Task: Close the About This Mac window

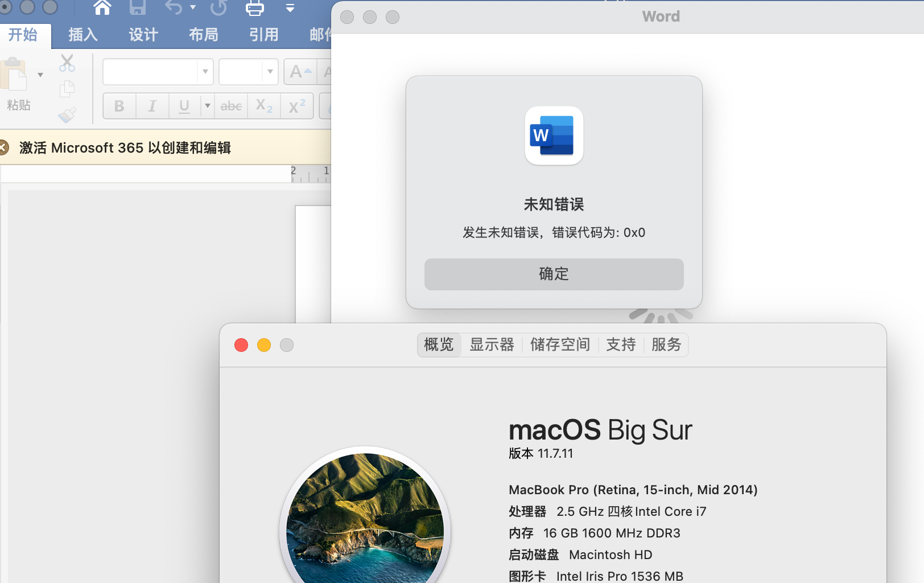Action: [x=241, y=345]
